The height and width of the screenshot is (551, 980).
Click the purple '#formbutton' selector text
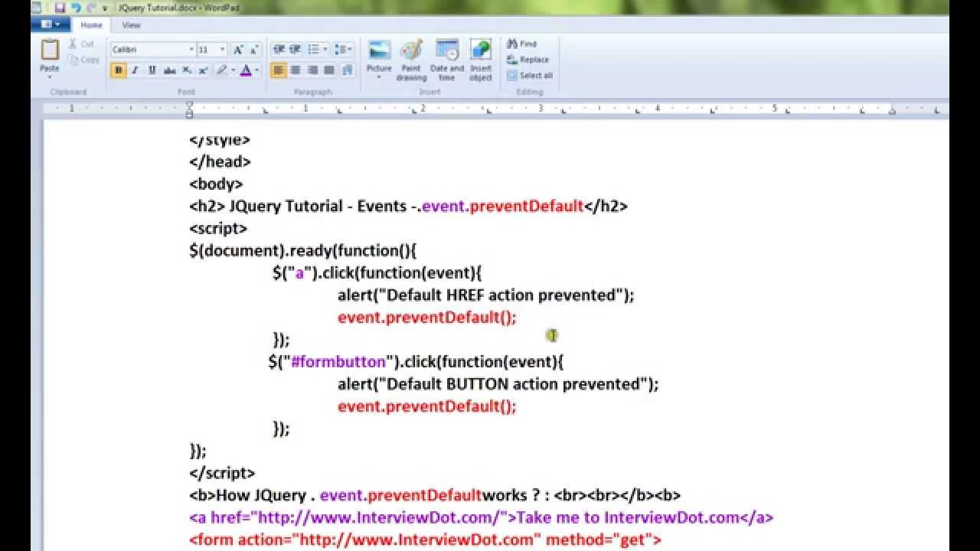pos(338,361)
